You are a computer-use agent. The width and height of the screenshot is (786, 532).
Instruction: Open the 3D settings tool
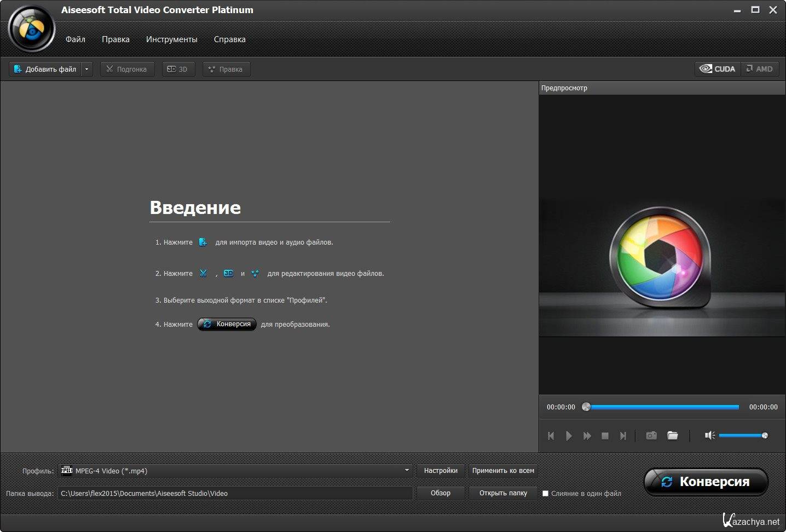[x=178, y=69]
